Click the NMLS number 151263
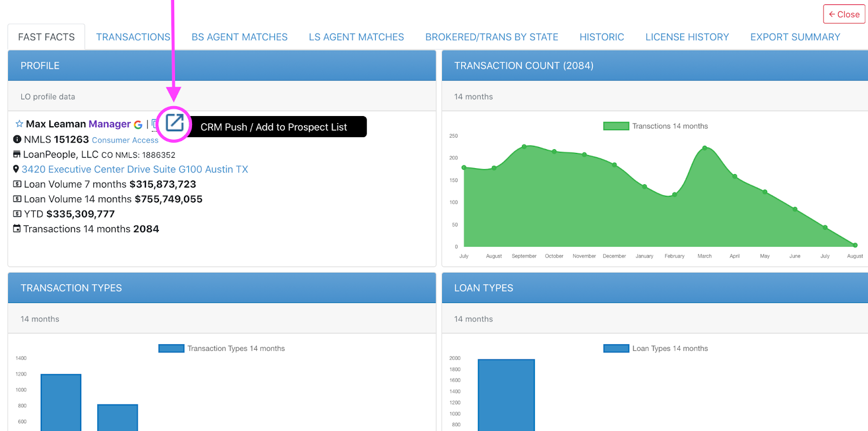 click(x=71, y=139)
